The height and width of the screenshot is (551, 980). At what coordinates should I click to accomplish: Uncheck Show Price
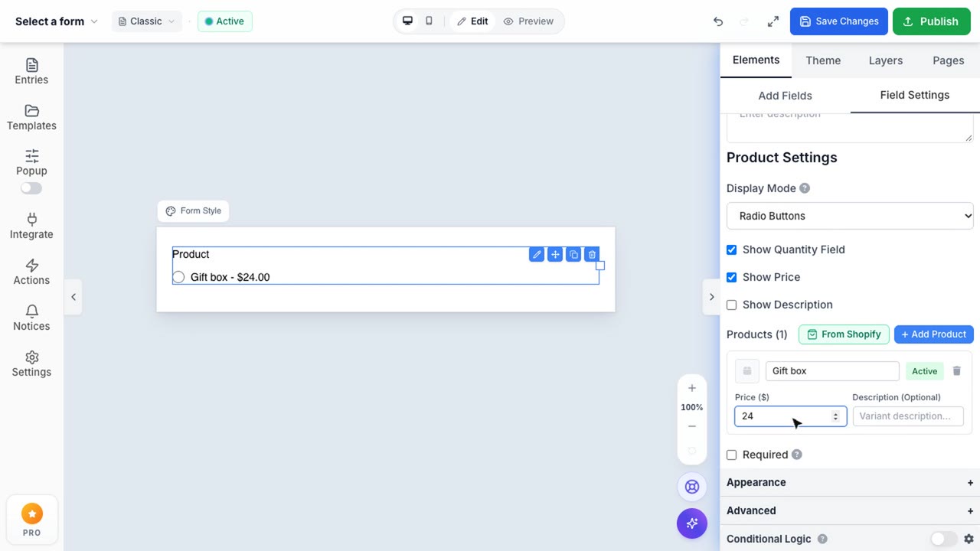731,277
